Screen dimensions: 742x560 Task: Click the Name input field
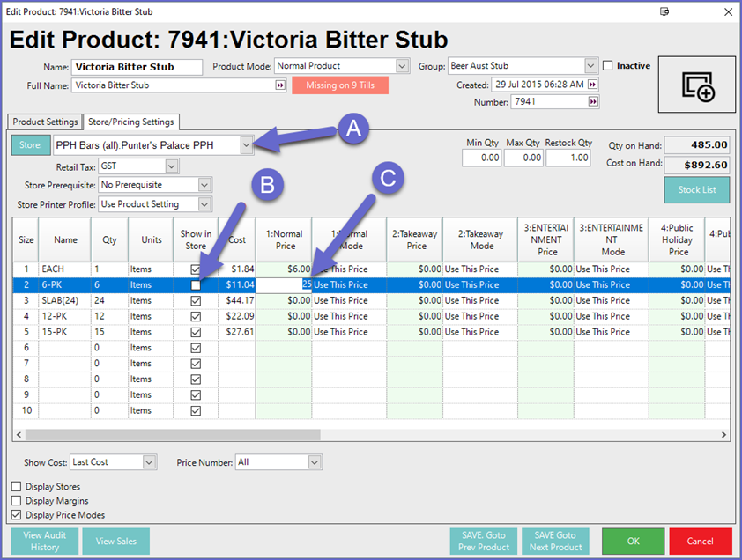point(137,67)
